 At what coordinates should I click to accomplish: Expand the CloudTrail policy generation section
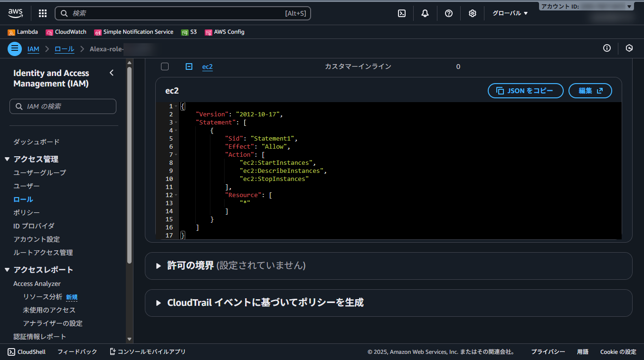click(158, 302)
